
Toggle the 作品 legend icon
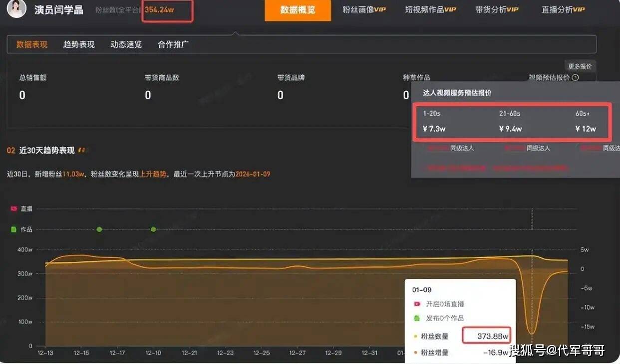(x=14, y=229)
